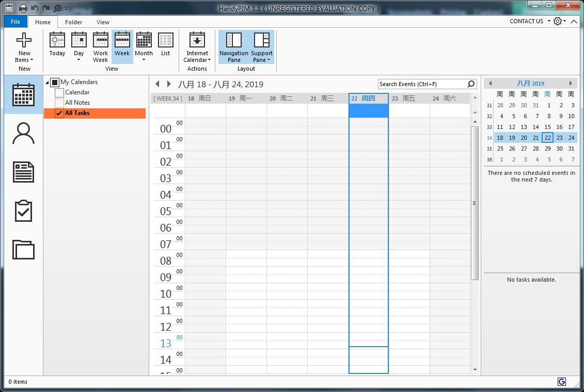
Task: Open the Folders module in sidebar
Action: 23,249
